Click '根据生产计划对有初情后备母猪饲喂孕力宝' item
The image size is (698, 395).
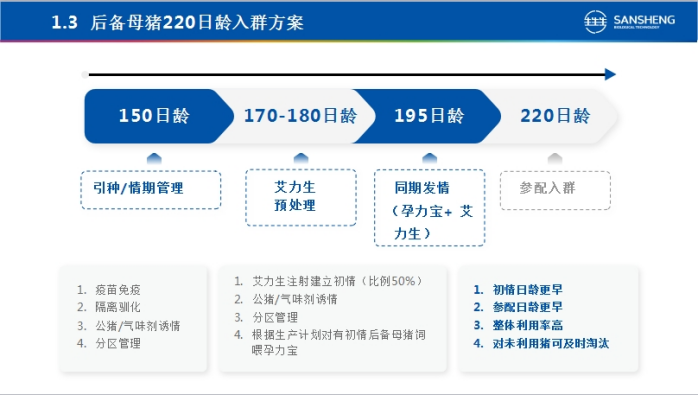coord(339,342)
